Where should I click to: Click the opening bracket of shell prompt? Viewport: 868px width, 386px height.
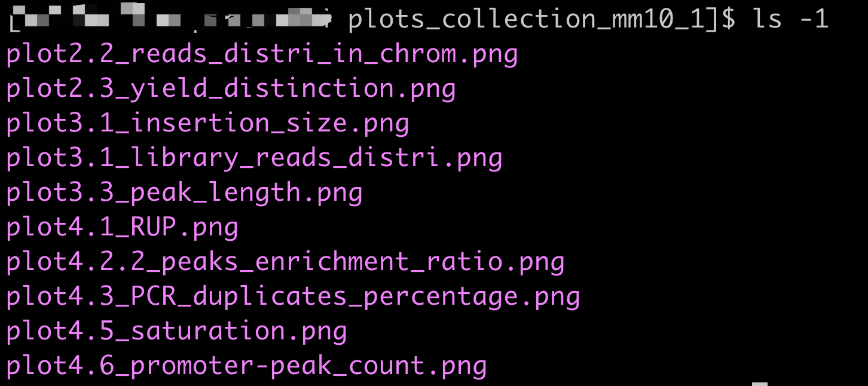(x=14, y=22)
